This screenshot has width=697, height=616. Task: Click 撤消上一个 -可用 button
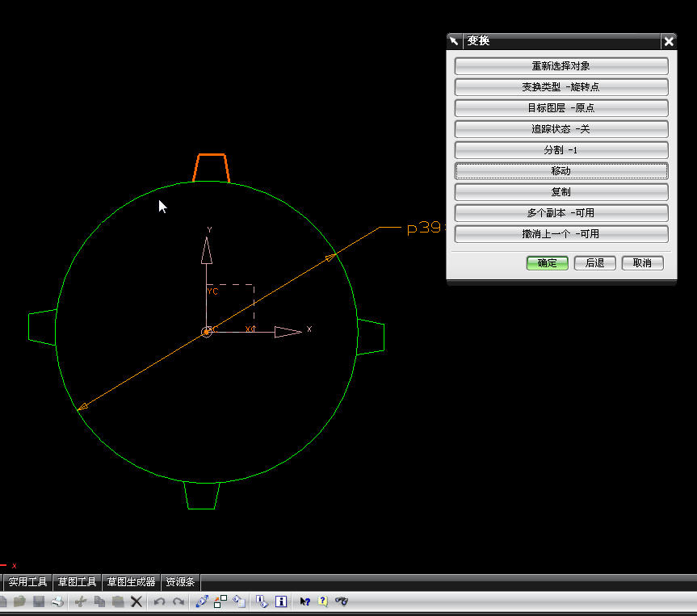click(x=561, y=234)
